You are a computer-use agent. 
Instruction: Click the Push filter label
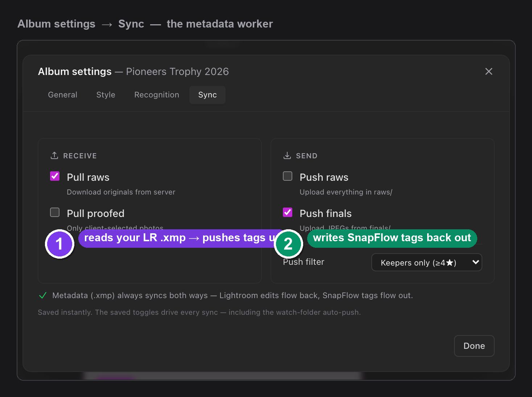tap(304, 262)
